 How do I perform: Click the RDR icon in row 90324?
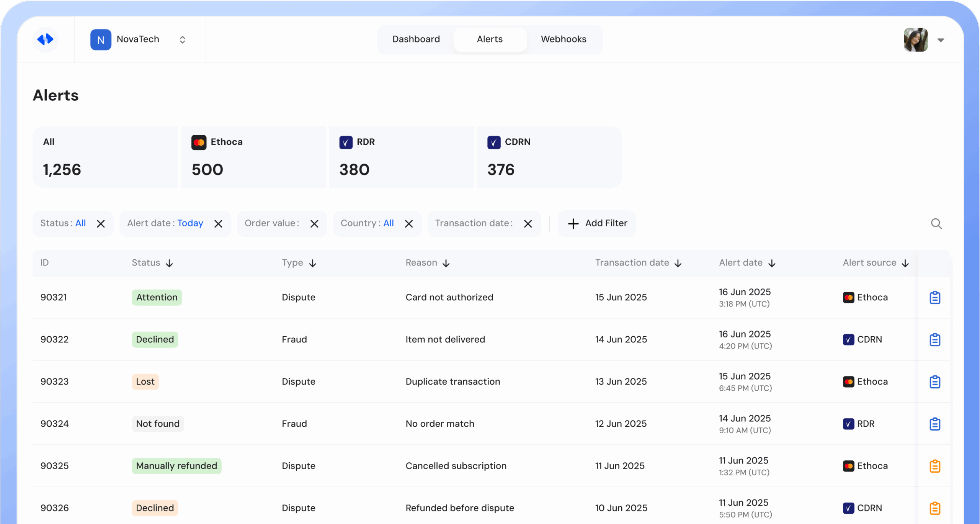[x=849, y=424]
